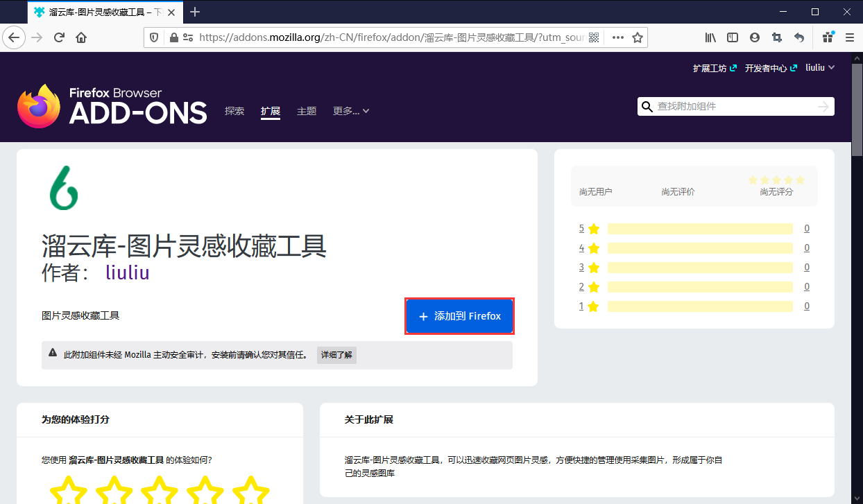Screen dimensions: 863x504
Task: Open the 开发者中心 external link
Action: [x=771, y=68]
